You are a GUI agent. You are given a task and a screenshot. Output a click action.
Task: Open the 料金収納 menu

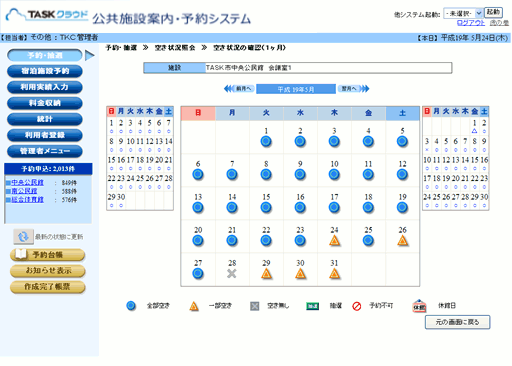click(x=45, y=103)
